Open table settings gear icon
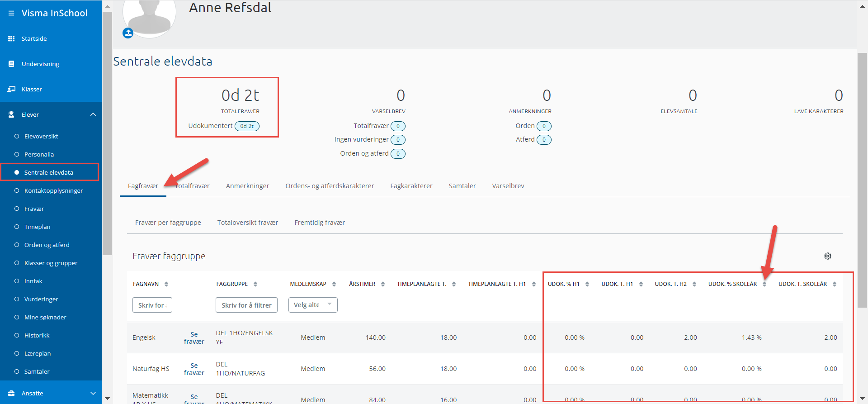 click(x=828, y=256)
